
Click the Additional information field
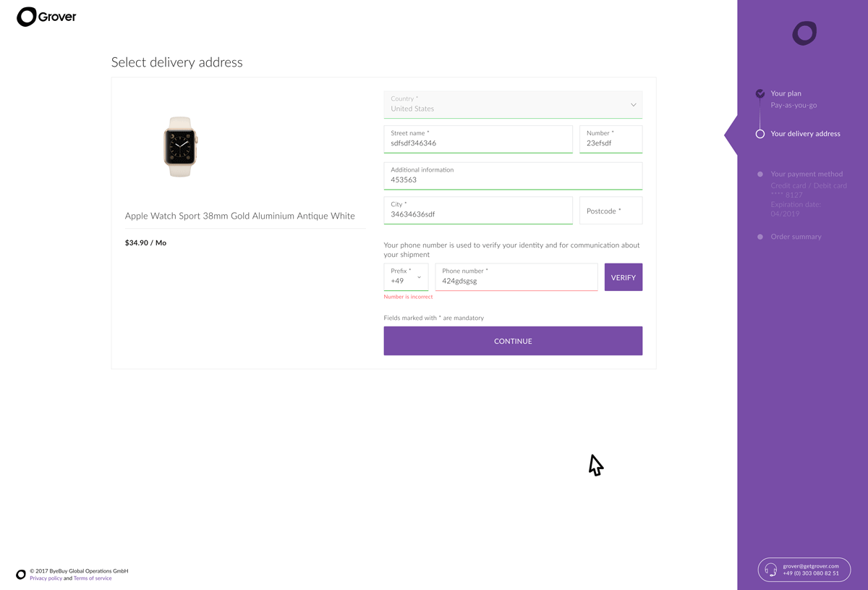click(513, 176)
